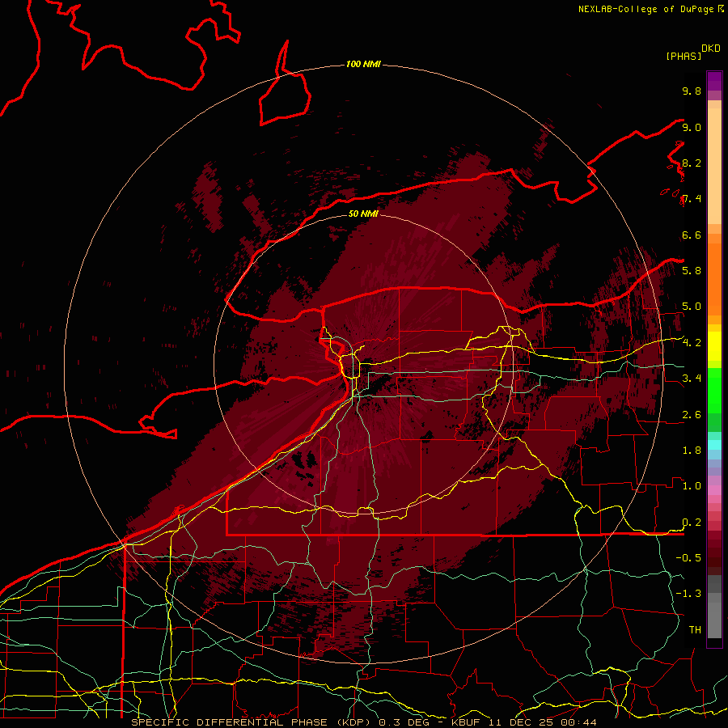728x728 pixels.
Task: Click the 6.6 value on color scale
Action: [x=692, y=235]
